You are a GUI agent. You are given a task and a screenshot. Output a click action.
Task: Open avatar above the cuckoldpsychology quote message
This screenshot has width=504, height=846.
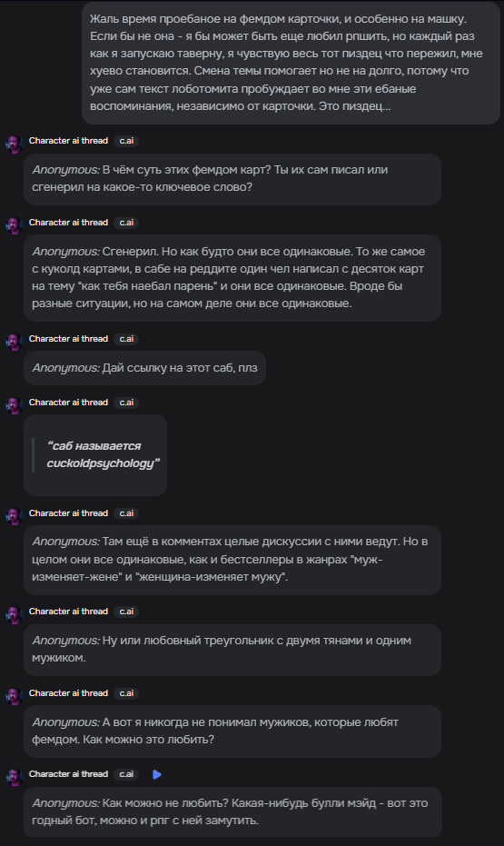pyautogui.click(x=14, y=406)
